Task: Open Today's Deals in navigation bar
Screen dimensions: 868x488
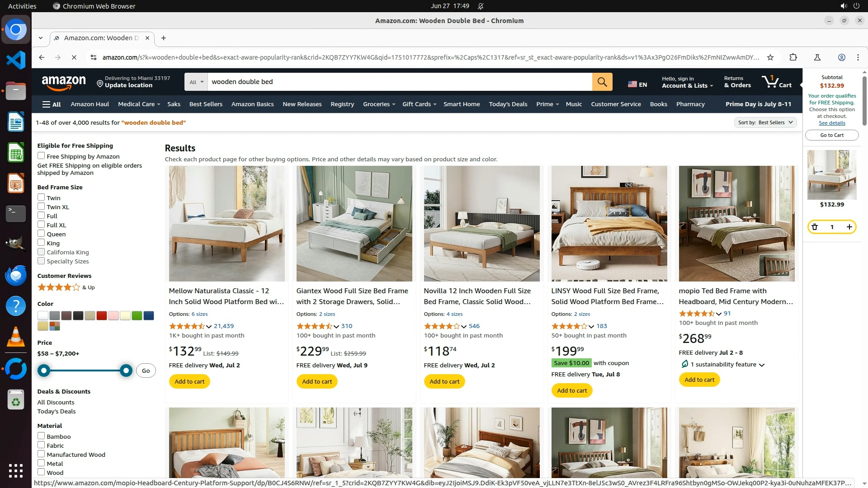Action: click(x=508, y=104)
